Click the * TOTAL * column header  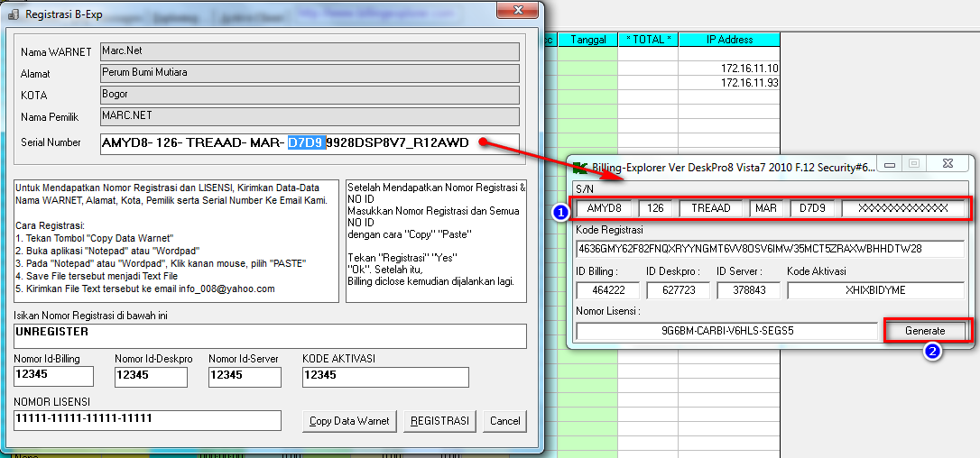tap(648, 40)
